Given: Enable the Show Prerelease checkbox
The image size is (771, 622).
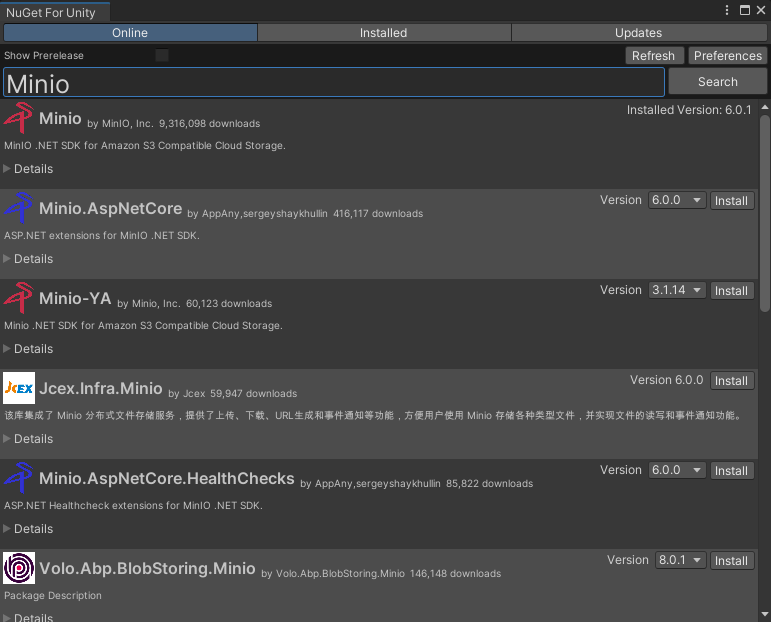Looking at the screenshot, I should point(162,55).
